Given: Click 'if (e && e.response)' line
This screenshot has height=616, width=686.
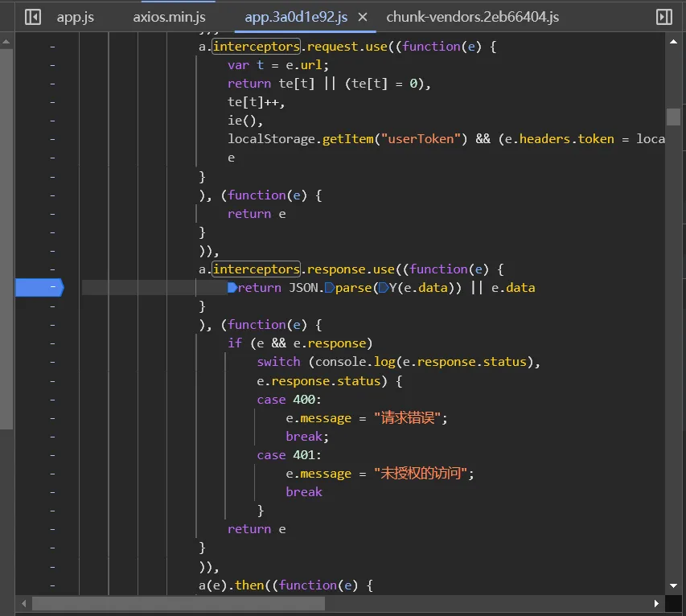Looking at the screenshot, I should [x=300, y=343].
